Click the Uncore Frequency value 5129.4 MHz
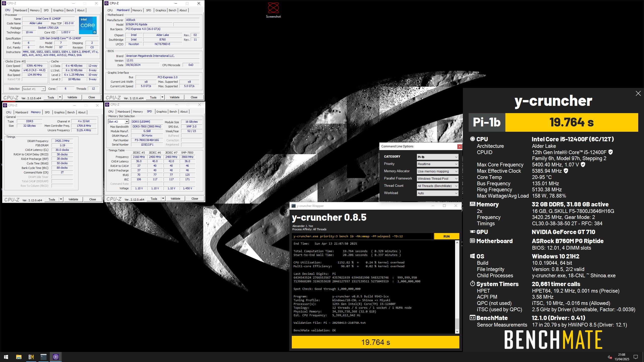Image resolution: width=644 pixels, height=362 pixels. 84,130
